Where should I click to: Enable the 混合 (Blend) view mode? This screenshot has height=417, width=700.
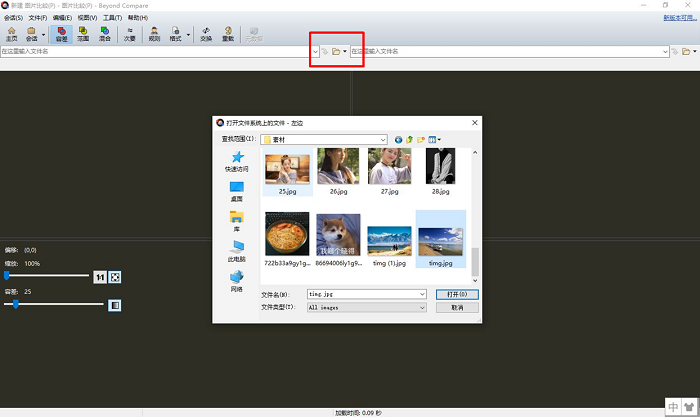point(104,34)
